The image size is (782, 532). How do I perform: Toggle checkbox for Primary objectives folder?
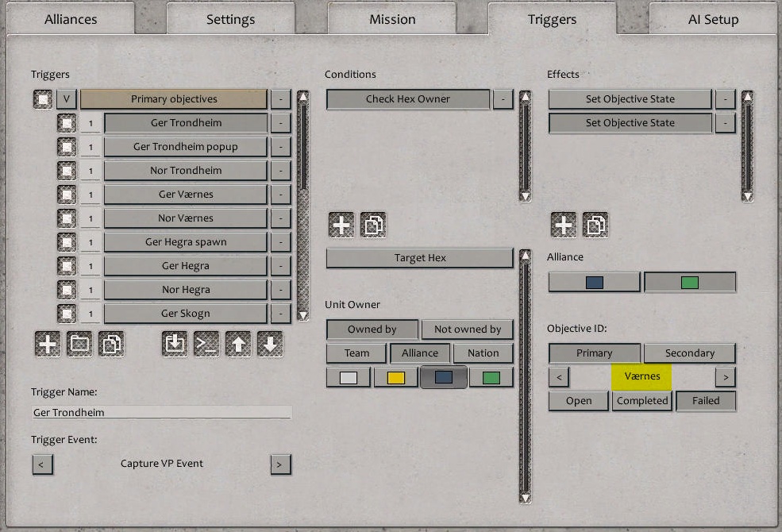[x=43, y=99]
